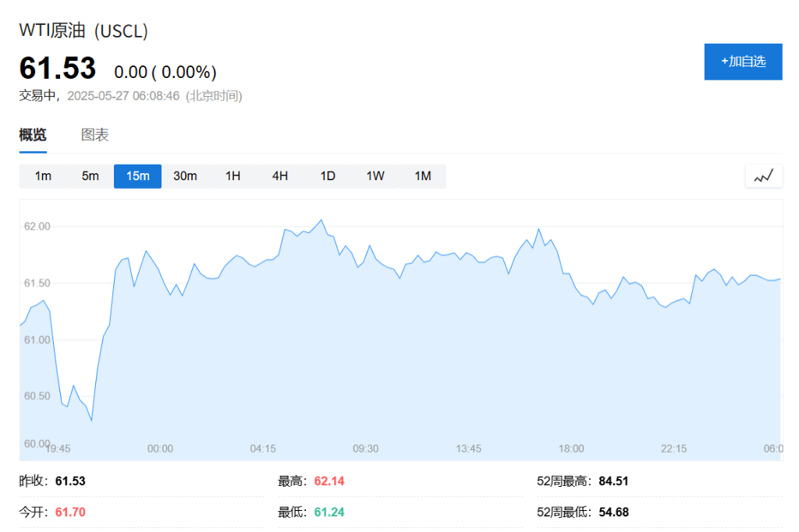Click the 61.53 current price
This screenshot has width=799, height=532.
58,69
